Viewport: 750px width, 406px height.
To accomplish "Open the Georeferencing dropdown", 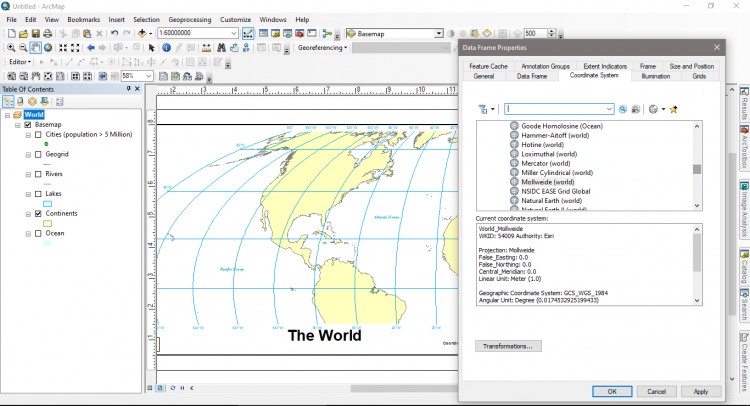I will [322, 48].
